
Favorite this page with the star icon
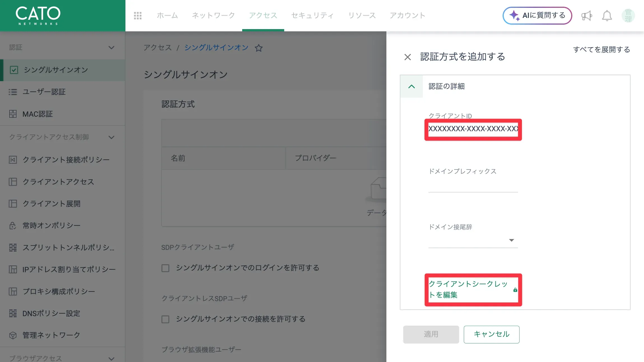click(x=258, y=48)
